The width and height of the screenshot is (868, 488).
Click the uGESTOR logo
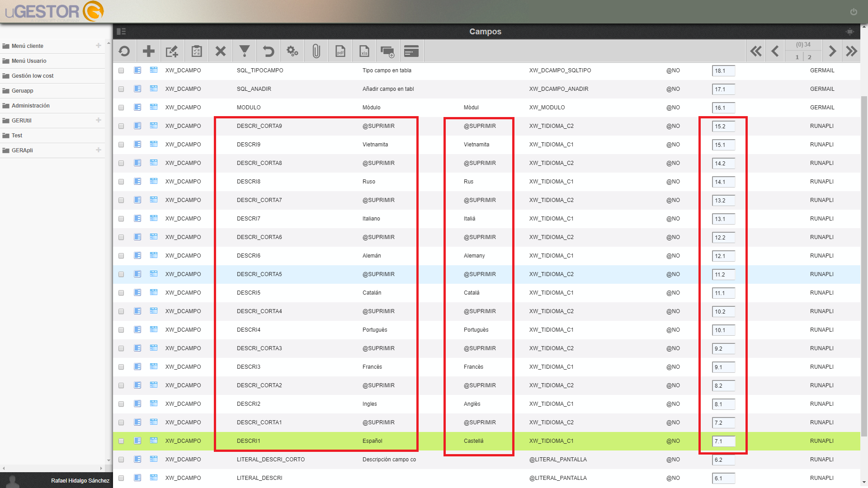(x=54, y=12)
